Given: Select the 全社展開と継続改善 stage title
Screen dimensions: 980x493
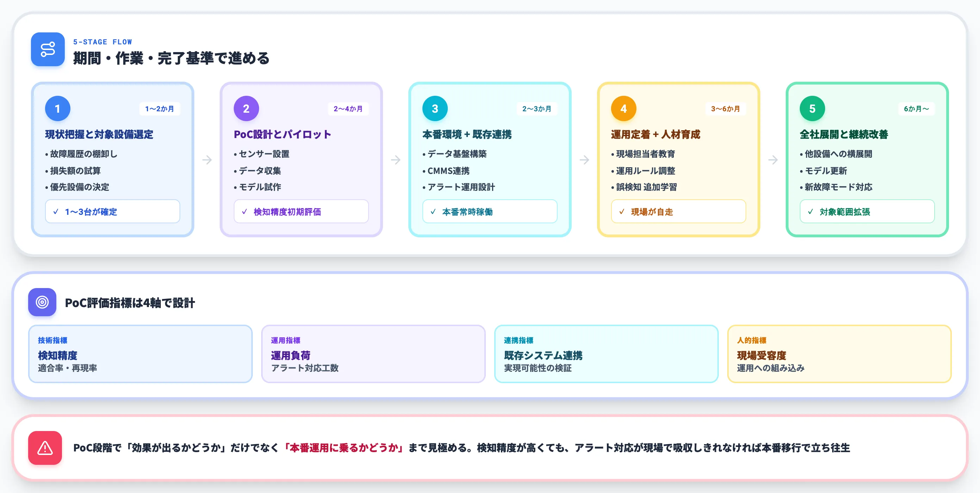Looking at the screenshot, I should (844, 135).
